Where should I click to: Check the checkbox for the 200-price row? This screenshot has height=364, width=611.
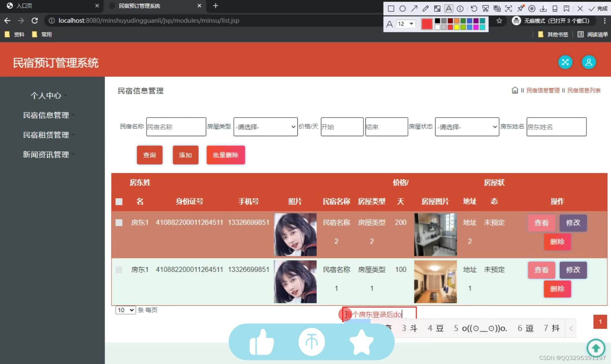click(119, 222)
